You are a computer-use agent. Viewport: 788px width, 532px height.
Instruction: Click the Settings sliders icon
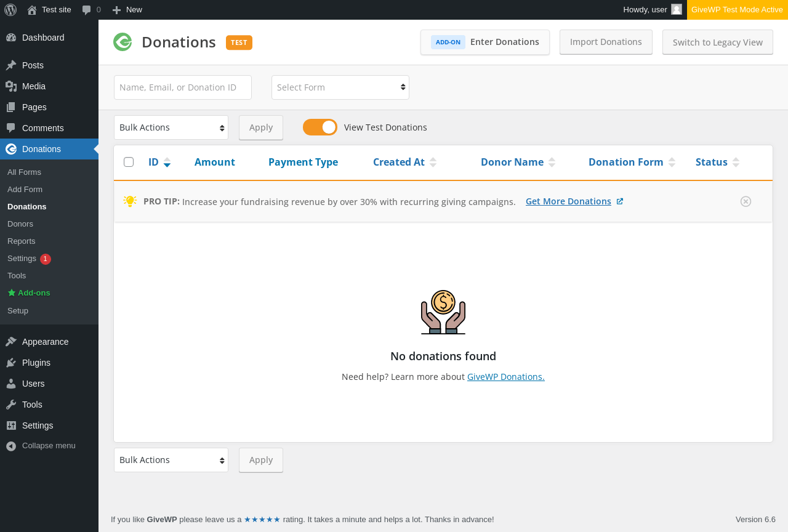click(11, 425)
